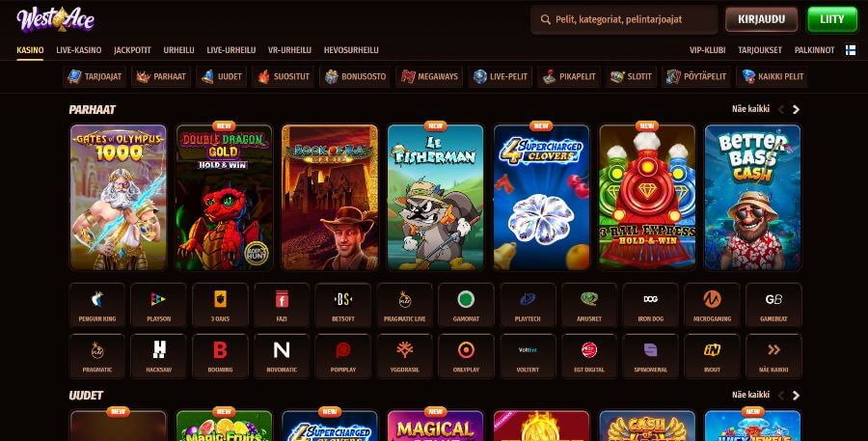
Task: Click the West Ace logo
Action: 55,19
